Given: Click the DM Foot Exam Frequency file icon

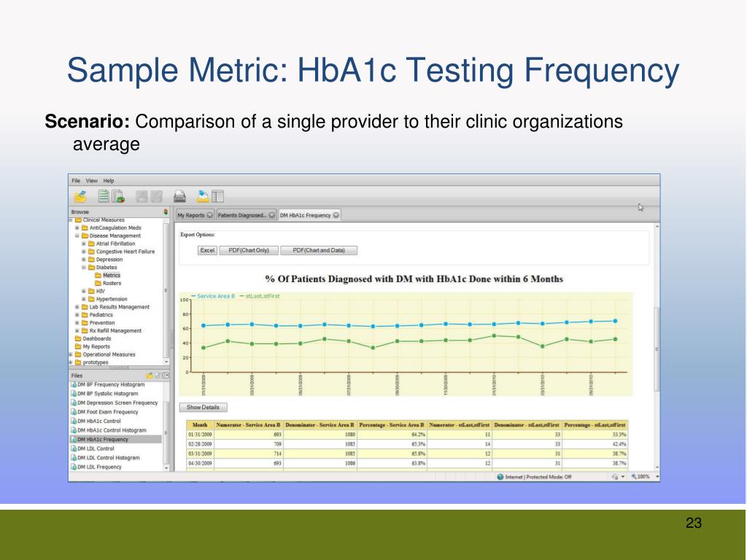Looking at the screenshot, I should [x=74, y=412].
